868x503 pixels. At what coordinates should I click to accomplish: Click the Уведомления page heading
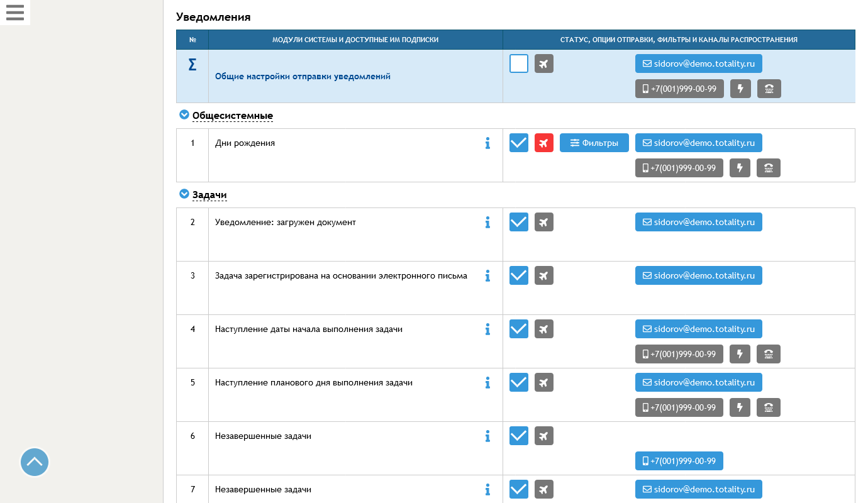tap(213, 17)
